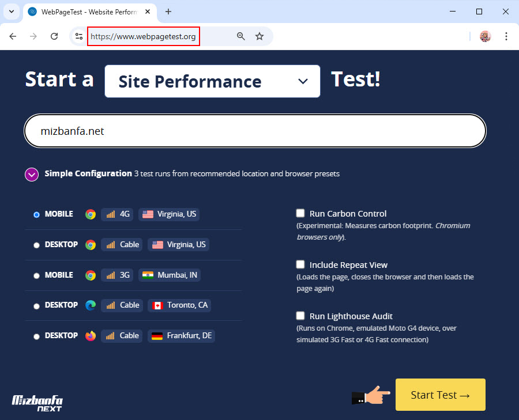Click the 3G connection badge

tap(117, 275)
